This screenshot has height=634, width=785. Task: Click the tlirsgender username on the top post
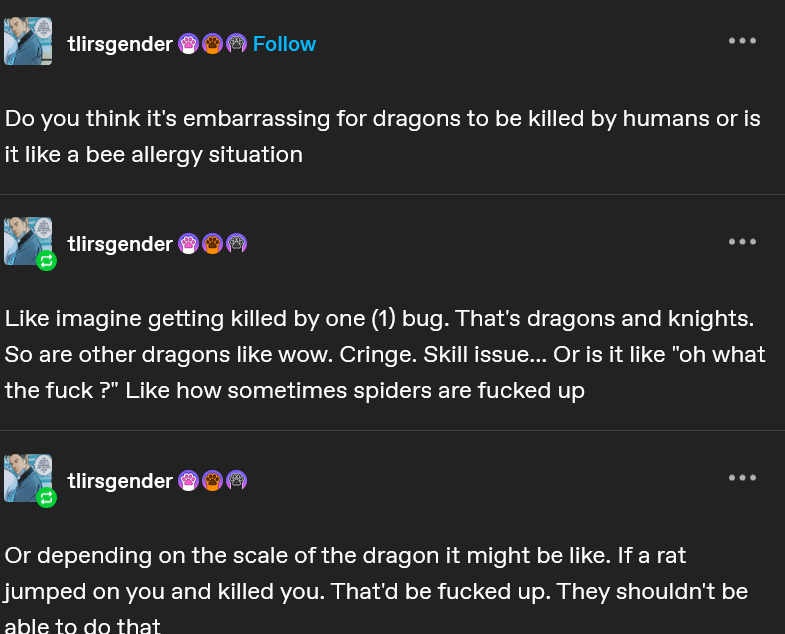[120, 44]
